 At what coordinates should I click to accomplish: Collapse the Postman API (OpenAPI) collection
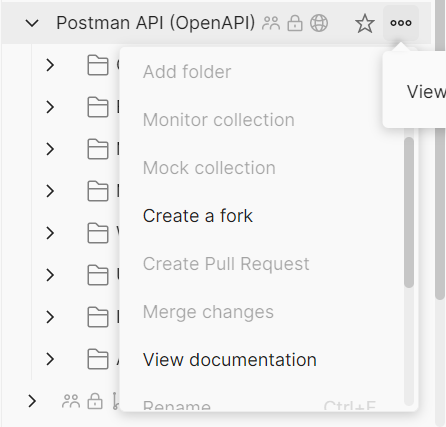click(x=32, y=23)
